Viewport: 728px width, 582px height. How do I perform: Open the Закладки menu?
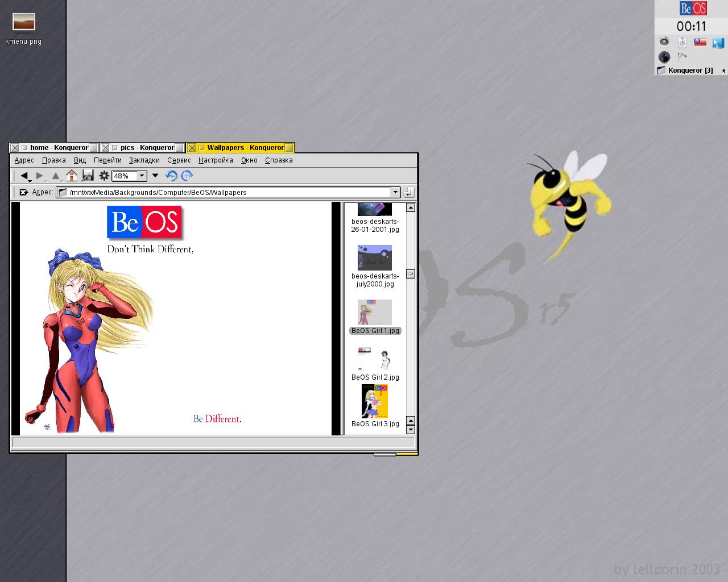144,160
